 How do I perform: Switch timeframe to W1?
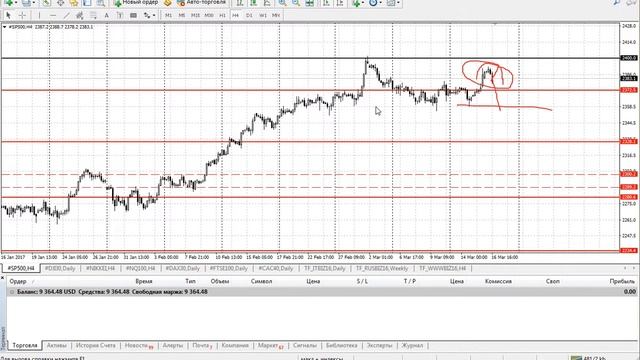pyautogui.click(x=262, y=15)
